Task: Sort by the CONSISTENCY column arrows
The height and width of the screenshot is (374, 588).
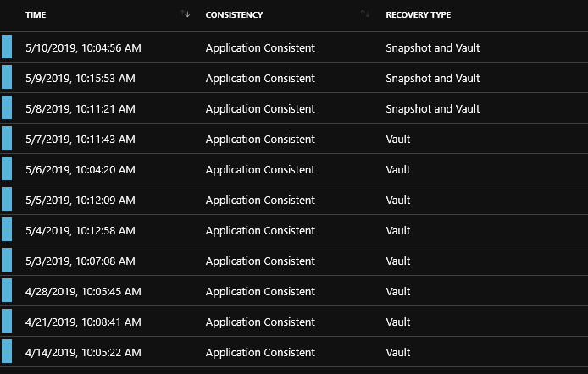Action: pyautogui.click(x=365, y=14)
